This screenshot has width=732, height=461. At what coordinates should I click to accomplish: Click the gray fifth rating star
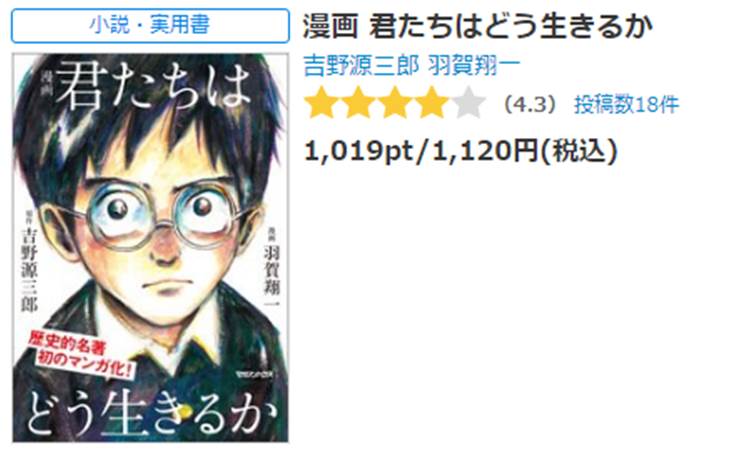468,102
